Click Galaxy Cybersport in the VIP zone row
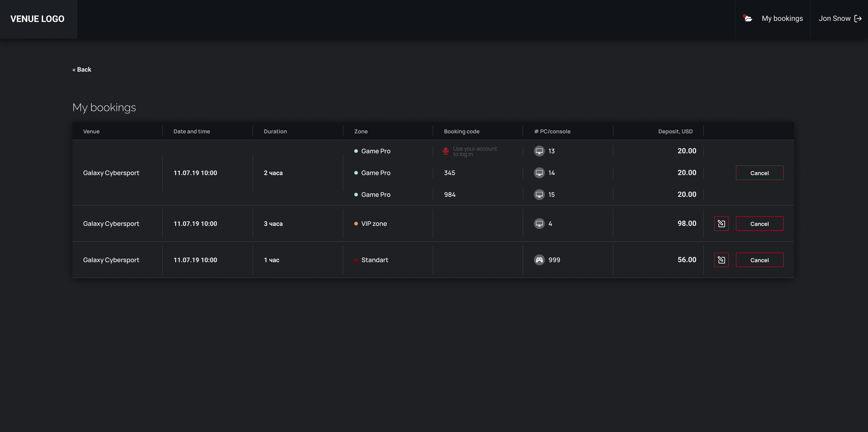Viewport: 868px width, 432px height. pyautogui.click(x=111, y=224)
